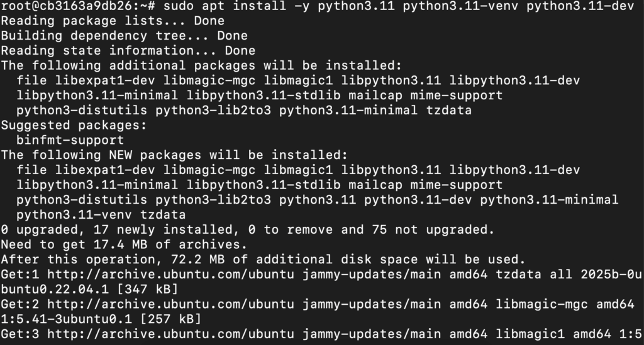The image size is (644, 345).
Task: Click the python3-distutils entry in NEW packages
Action: (x=82, y=199)
